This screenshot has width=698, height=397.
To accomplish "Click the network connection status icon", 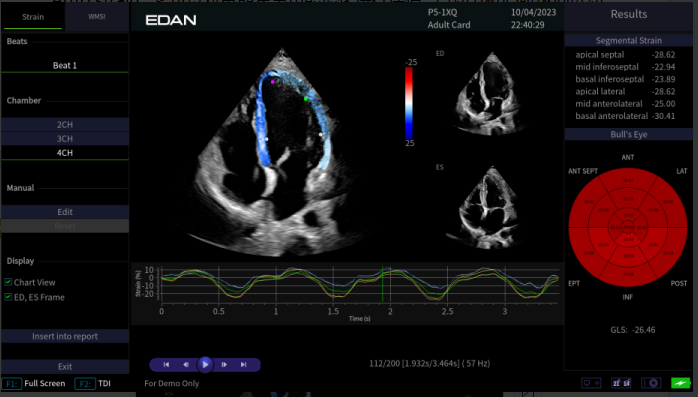I will click(x=591, y=383).
